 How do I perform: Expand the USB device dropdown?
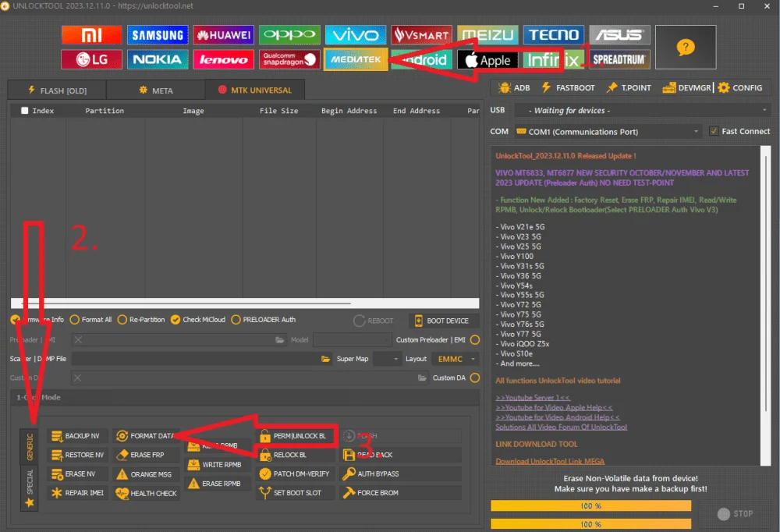[x=642, y=110]
